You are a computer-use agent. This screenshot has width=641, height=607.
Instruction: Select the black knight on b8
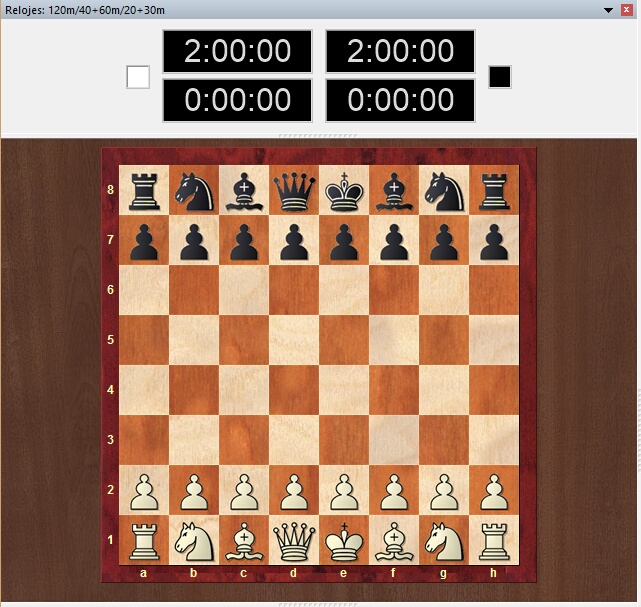pyautogui.click(x=194, y=190)
